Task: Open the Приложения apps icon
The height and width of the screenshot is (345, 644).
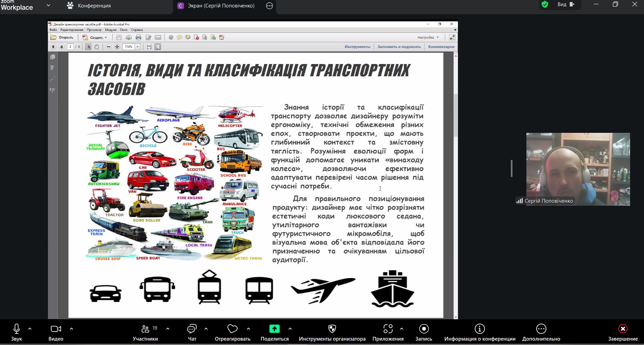Action: [x=388, y=329]
